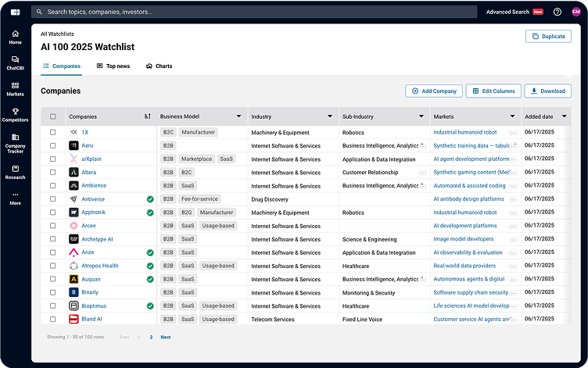Open the Business Model column filter dropdown
Screen dimensions: 588x368
pos(239,116)
